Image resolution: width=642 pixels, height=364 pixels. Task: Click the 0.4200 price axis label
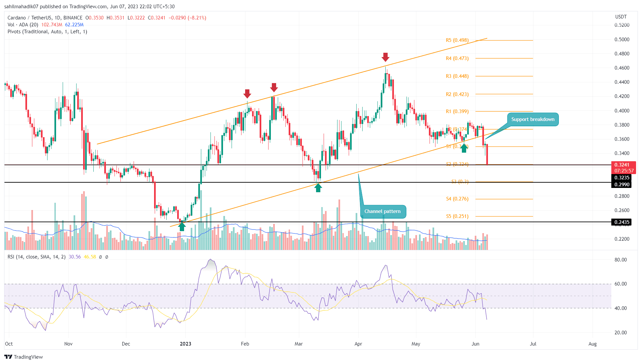[x=622, y=96]
